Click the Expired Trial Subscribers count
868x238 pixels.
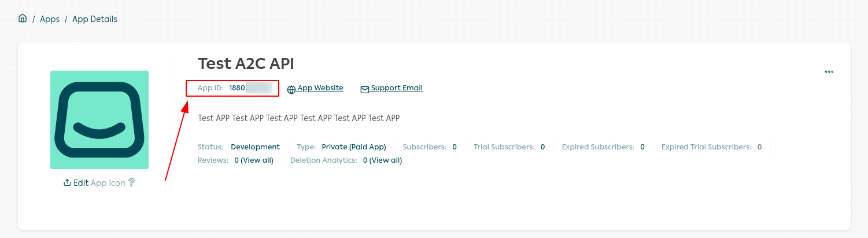pos(759,147)
